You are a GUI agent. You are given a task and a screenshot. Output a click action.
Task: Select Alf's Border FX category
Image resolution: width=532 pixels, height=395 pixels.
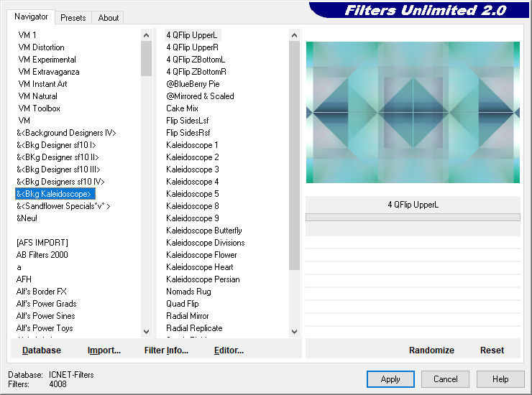point(42,292)
